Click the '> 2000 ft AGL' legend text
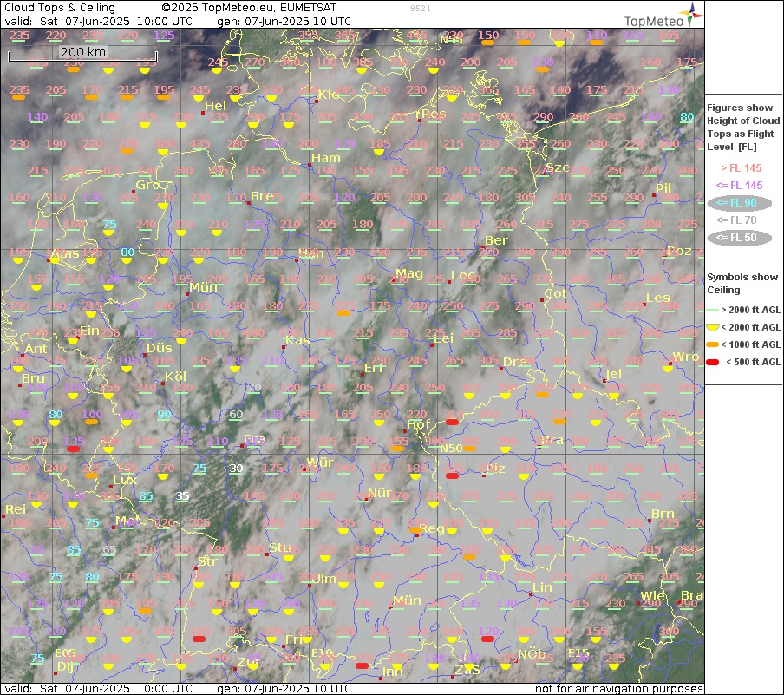Screen dimensions: 784x695 click(750, 311)
